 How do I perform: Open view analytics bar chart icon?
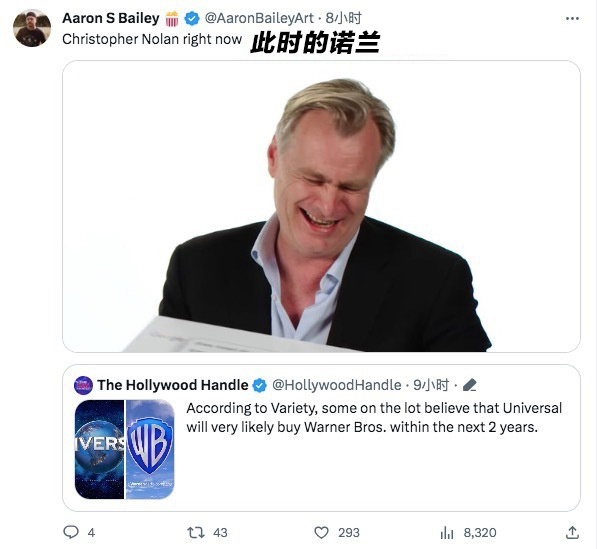click(447, 533)
